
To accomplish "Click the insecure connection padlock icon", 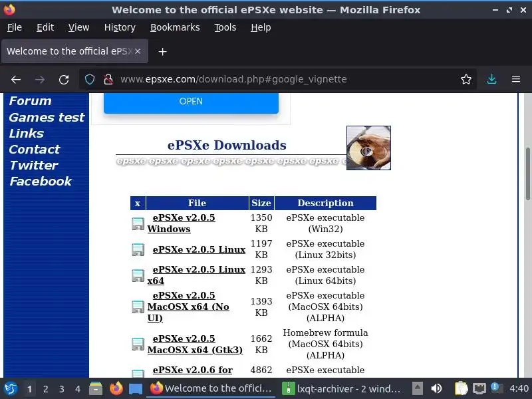I will 108,79.
